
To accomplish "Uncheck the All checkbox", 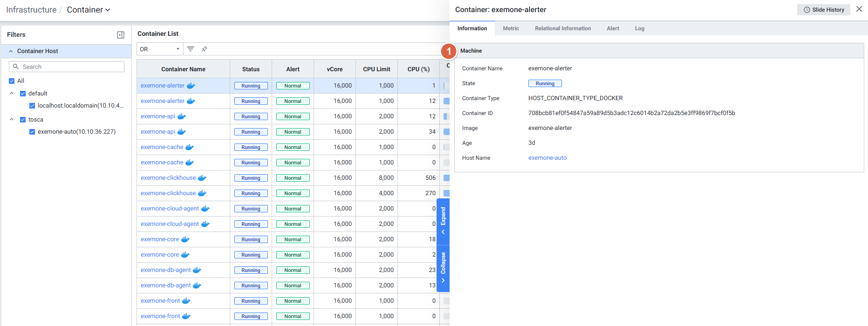I will pos(12,81).
